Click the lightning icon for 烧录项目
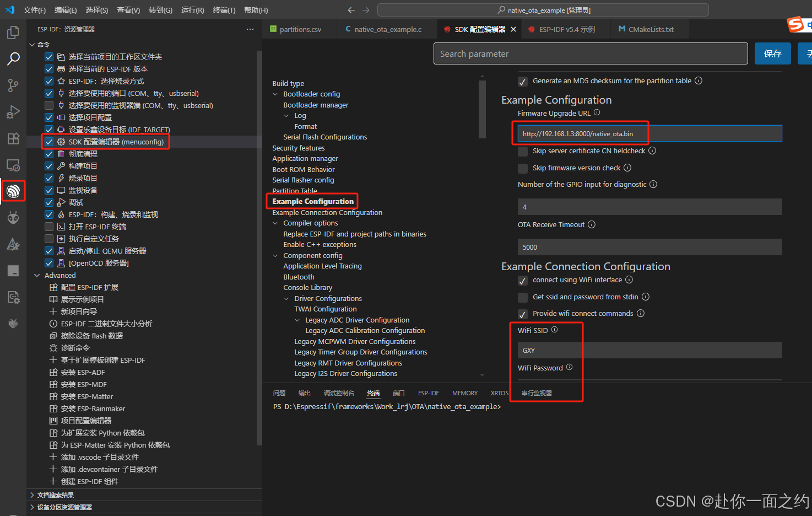 [x=61, y=178]
